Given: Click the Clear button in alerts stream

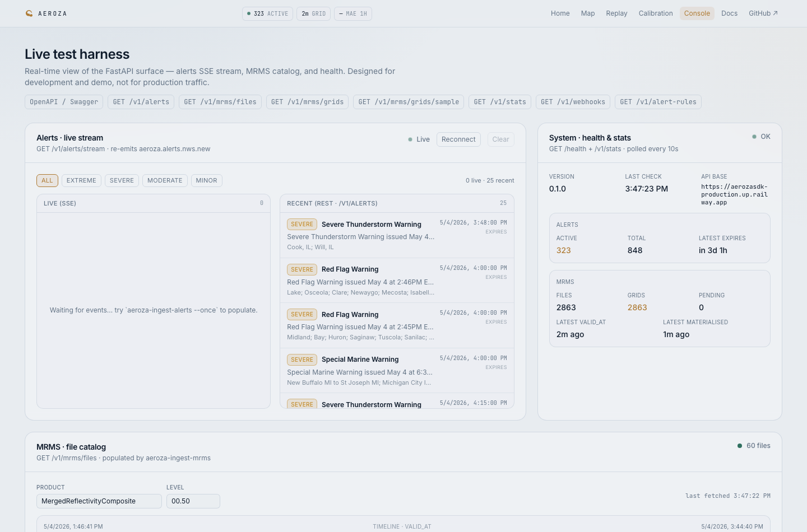Looking at the screenshot, I should point(500,139).
